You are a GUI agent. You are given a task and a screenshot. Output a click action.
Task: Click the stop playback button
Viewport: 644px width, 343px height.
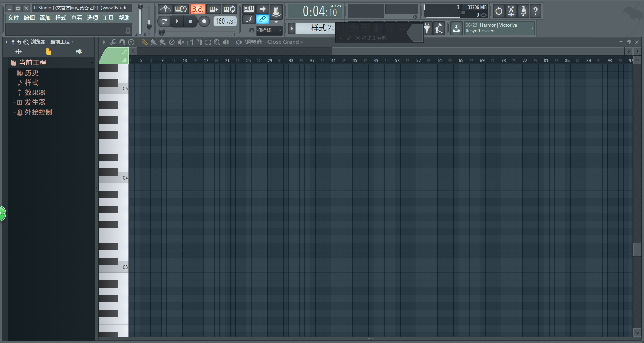coord(190,21)
